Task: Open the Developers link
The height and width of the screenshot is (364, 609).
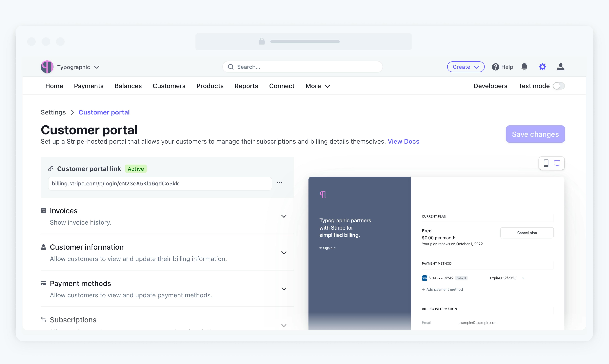Action: (x=490, y=86)
